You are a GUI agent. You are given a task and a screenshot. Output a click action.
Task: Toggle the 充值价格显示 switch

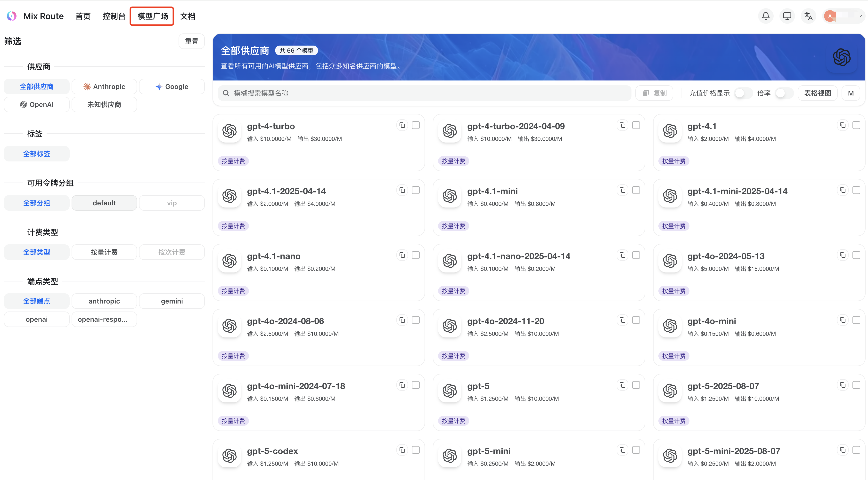pos(743,93)
